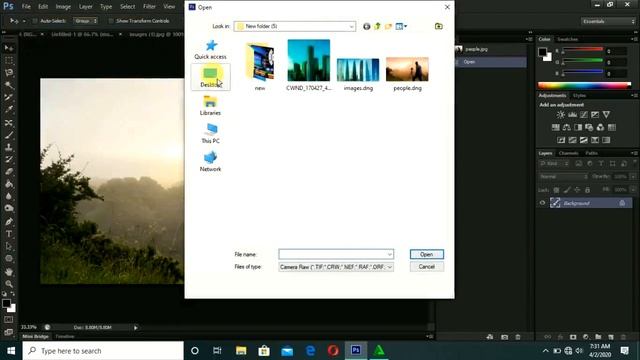The width and height of the screenshot is (640, 360).
Task: Open the Essentials workspace dropdown
Action: (x=608, y=21)
